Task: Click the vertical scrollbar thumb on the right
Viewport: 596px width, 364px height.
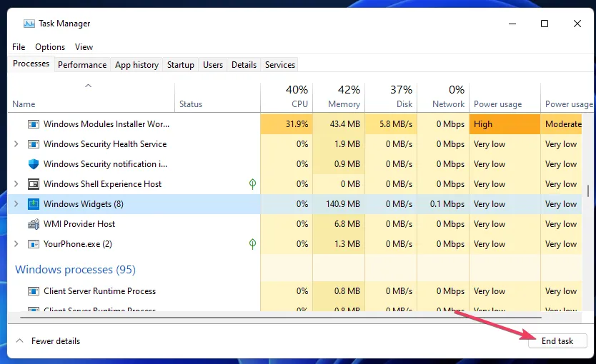Action: [588, 191]
